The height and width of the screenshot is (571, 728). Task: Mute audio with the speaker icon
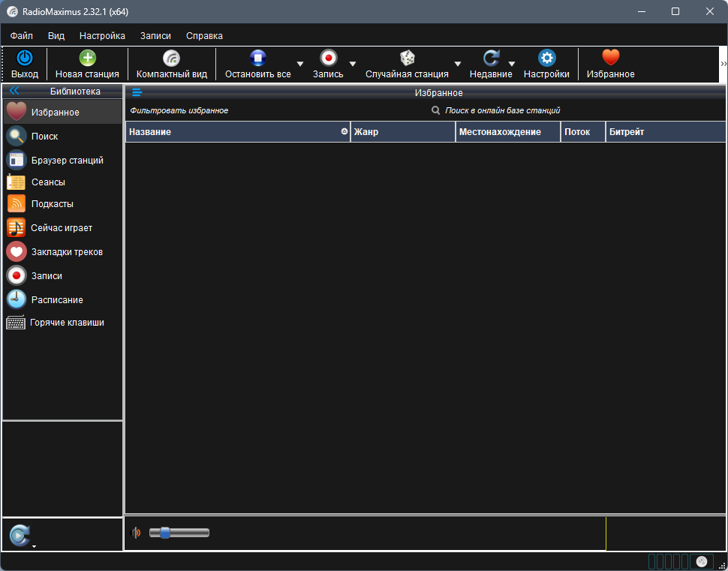[x=137, y=533]
